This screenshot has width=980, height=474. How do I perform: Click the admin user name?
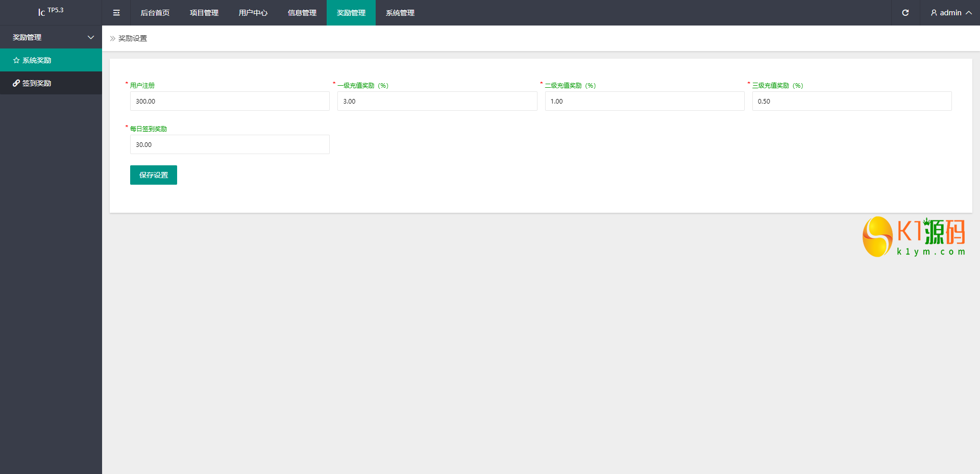[950, 13]
